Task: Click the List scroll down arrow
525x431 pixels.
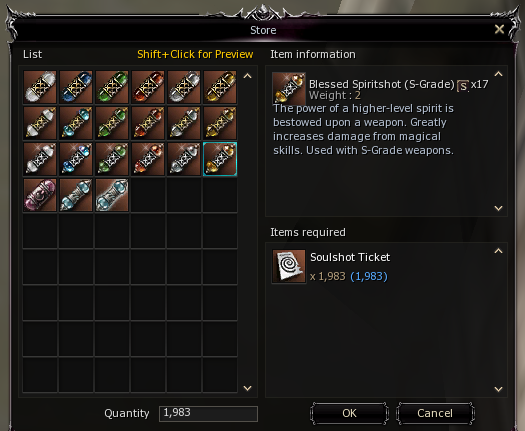Action: pyautogui.click(x=247, y=388)
